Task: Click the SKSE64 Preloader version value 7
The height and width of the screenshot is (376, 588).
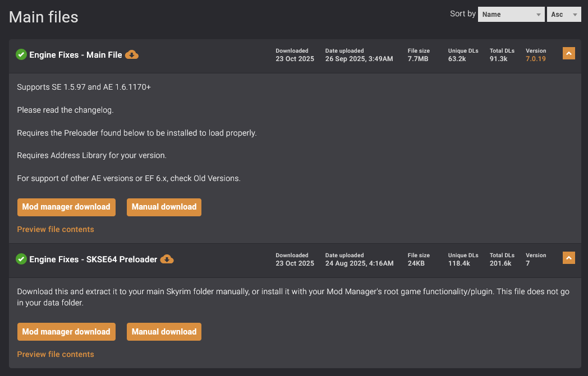Action: click(x=527, y=263)
